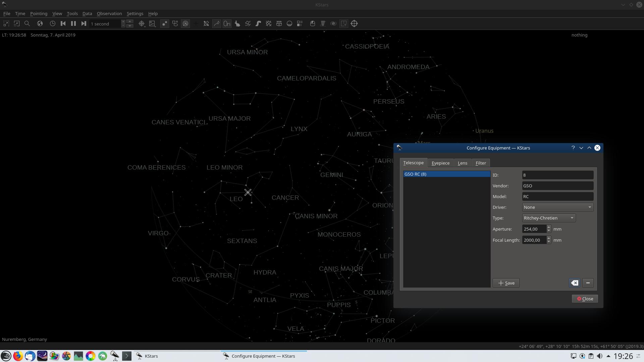
Task: Toggle the Milky Way display icon
Action: [258, 23]
